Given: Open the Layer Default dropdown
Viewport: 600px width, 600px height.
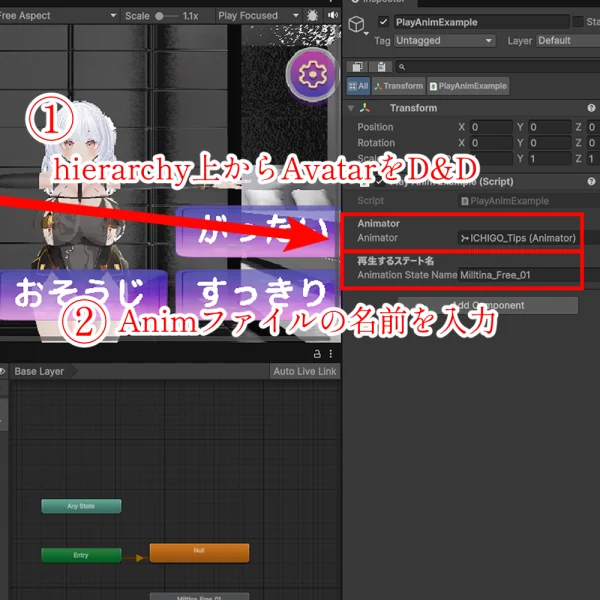Looking at the screenshot, I should 568,41.
